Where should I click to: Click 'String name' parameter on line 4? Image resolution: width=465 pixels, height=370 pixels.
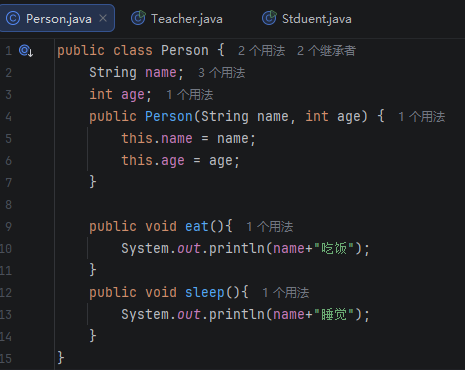point(245,117)
